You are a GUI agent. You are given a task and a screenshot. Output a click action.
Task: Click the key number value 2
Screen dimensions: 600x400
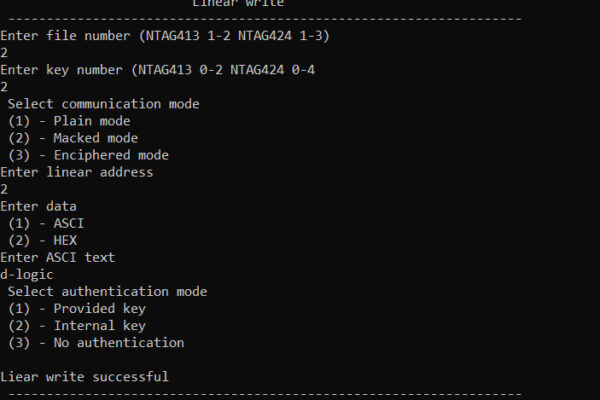coord(4,87)
